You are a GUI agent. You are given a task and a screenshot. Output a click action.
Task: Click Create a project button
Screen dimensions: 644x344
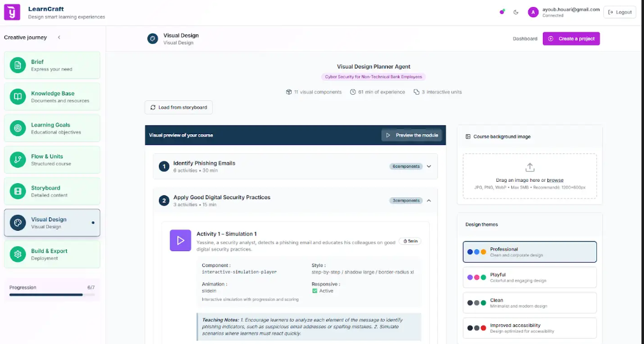571,39
